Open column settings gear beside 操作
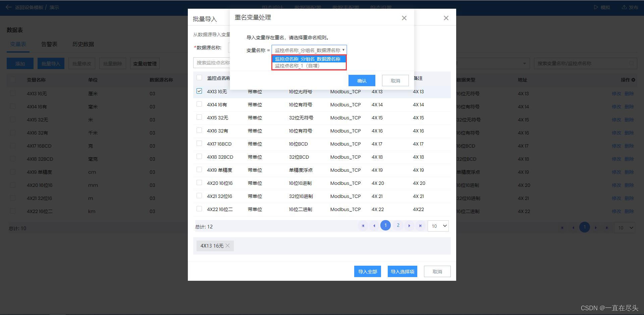The image size is (644, 315). 633,80
